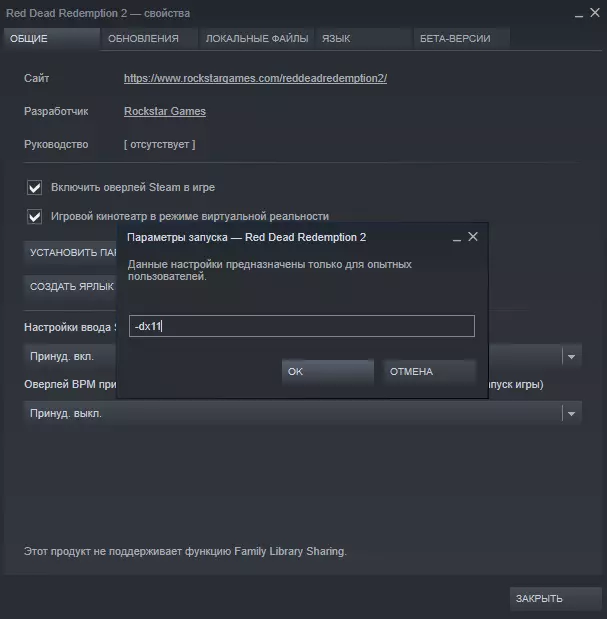Select the ЯЗЫК tab
Screen dimensions: 607x619
coord(363,38)
